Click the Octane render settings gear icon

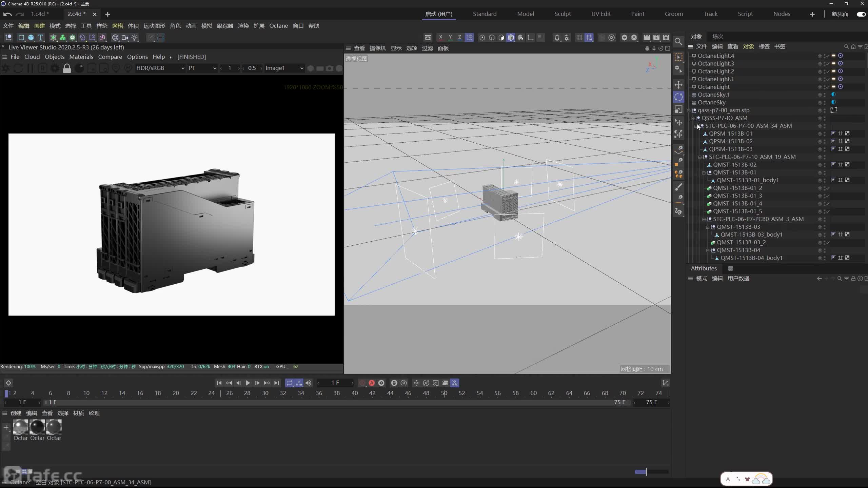point(54,68)
